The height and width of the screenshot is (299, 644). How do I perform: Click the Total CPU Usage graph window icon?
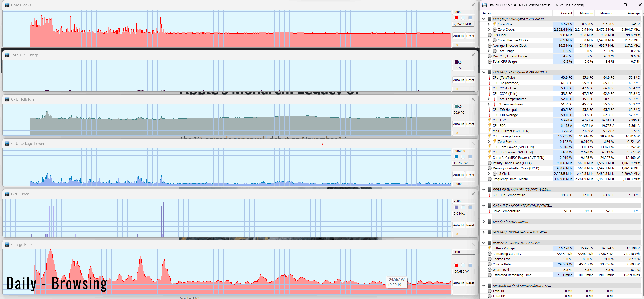(7, 55)
